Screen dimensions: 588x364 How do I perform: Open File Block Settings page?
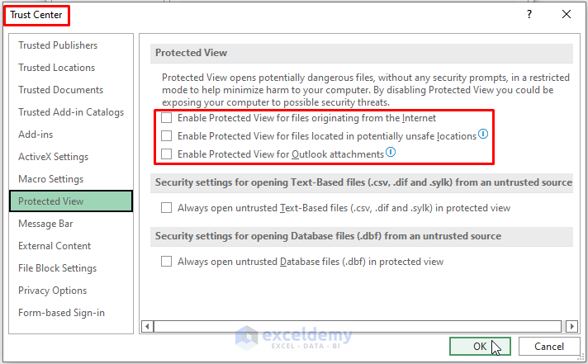coord(58,268)
